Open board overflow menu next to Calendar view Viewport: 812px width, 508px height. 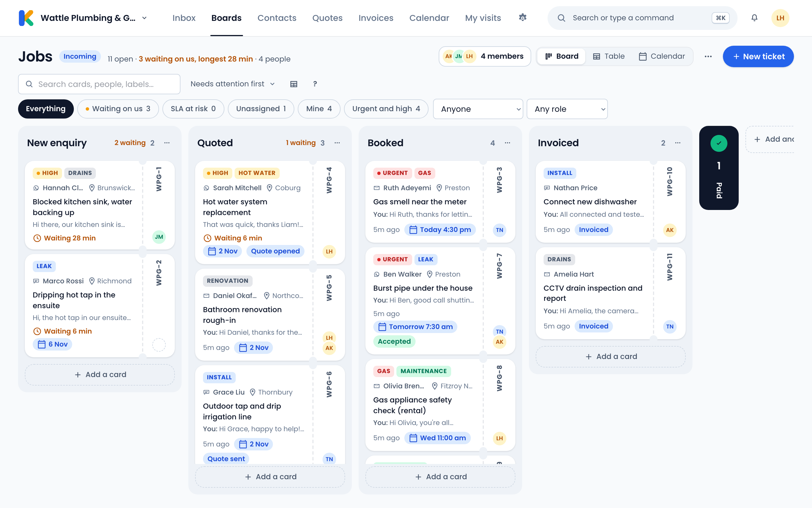(708, 56)
